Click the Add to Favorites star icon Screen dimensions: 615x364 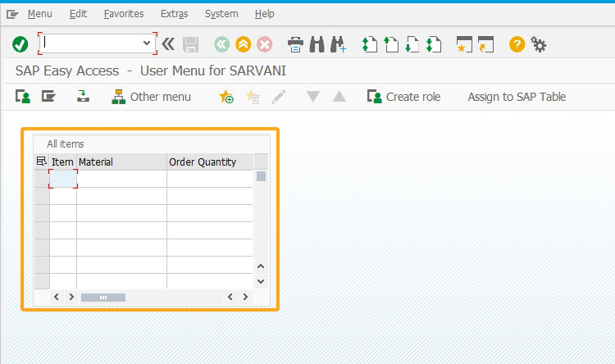tap(226, 97)
